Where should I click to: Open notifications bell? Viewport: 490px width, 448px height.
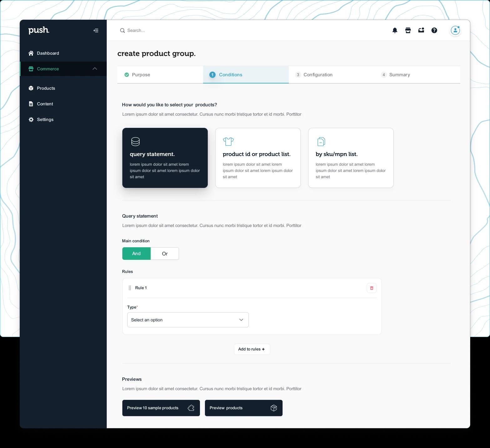[x=395, y=30]
